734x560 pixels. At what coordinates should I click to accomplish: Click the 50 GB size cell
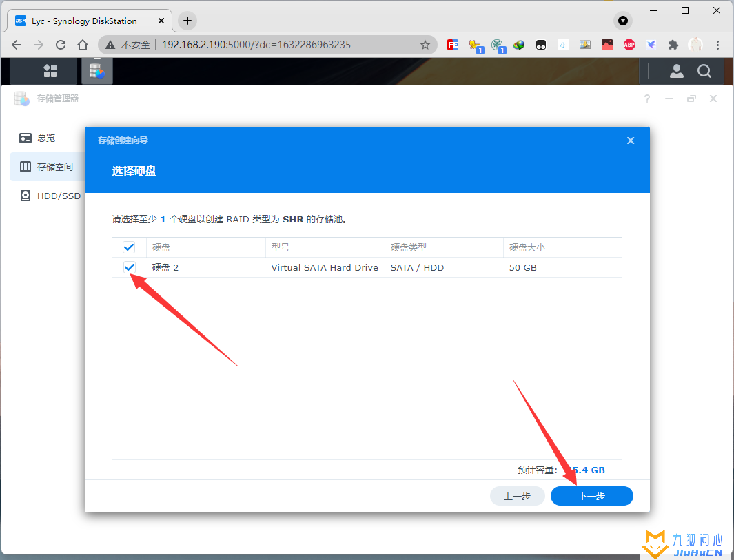(x=523, y=268)
